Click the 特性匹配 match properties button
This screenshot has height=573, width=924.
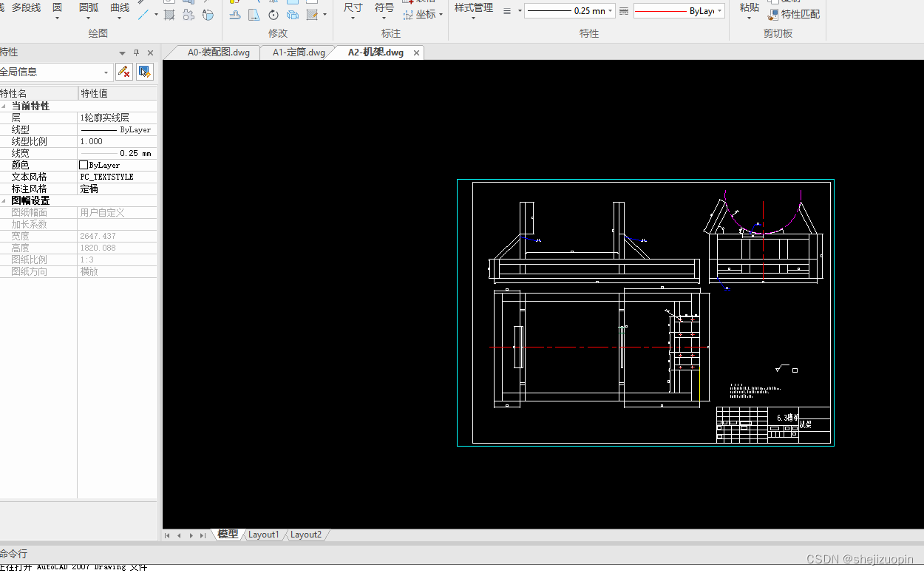[795, 14]
